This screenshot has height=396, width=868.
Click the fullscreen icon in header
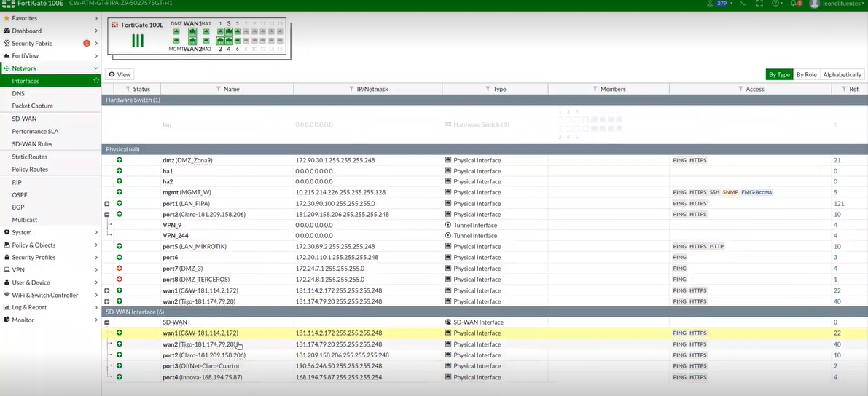tap(759, 4)
